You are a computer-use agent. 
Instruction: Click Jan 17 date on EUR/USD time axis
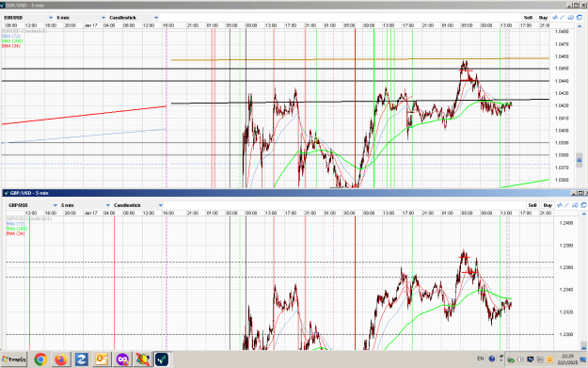pyautogui.click(x=90, y=25)
